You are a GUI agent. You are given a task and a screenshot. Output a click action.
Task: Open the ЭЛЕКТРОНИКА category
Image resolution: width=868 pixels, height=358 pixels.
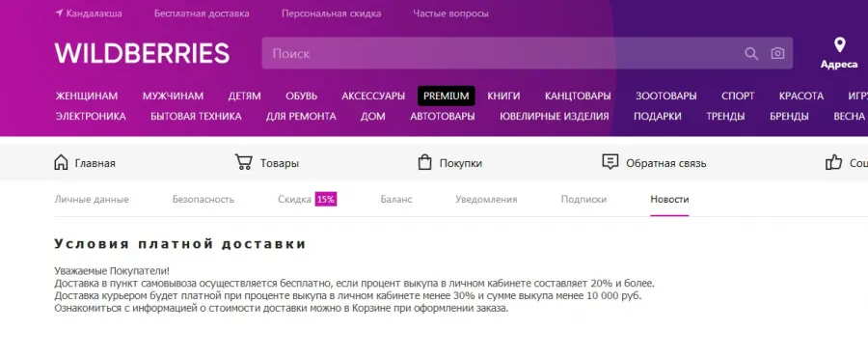pyautogui.click(x=91, y=117)
